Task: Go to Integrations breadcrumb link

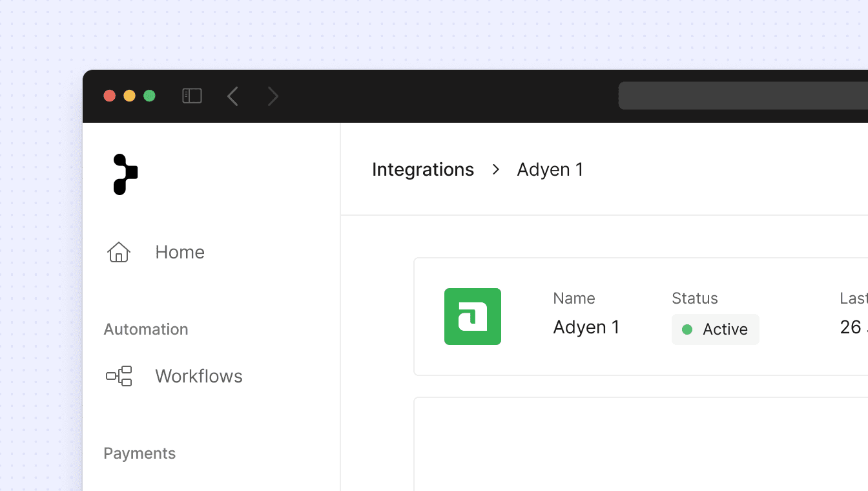Action: tap(423, 169)
